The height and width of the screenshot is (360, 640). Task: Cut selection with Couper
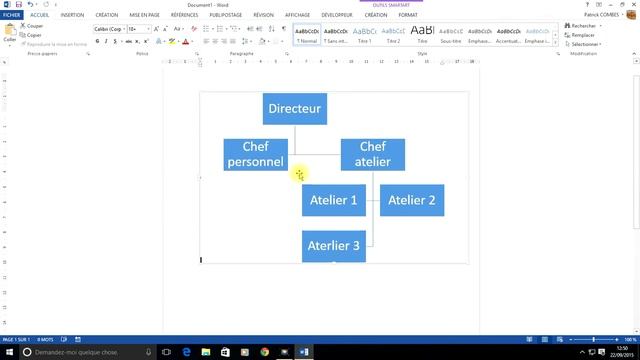click(31, 26)
